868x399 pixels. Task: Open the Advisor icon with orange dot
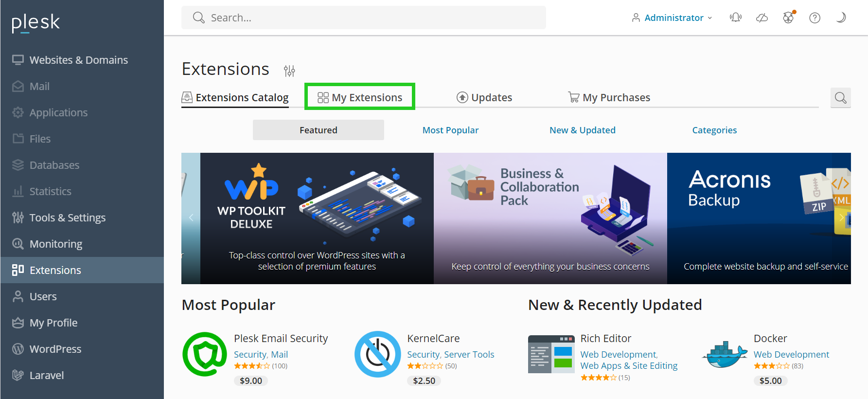tap(788, 18)
